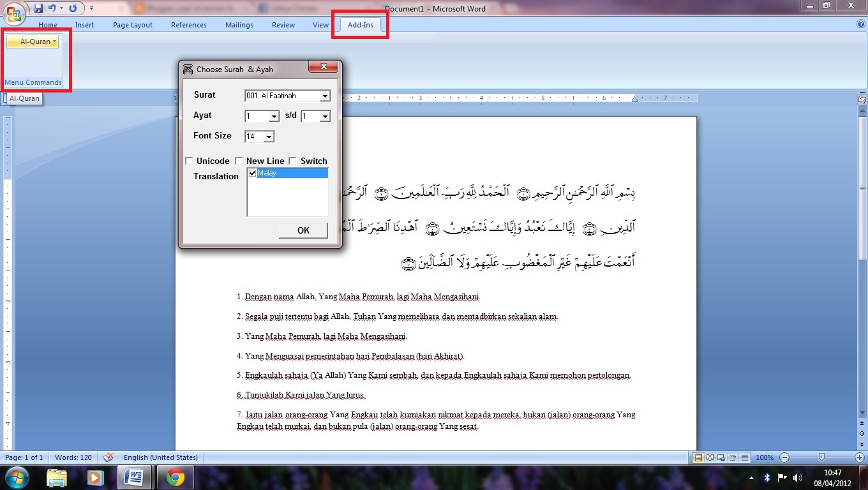Image resolution: width=868 pixels, height=490 pixels.
Task: Open the Home ribbon tab
Action: tap(48, 25)
